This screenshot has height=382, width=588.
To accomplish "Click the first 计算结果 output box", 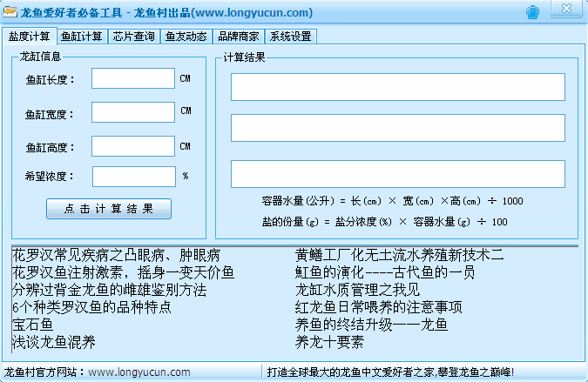I will (397, 87).
